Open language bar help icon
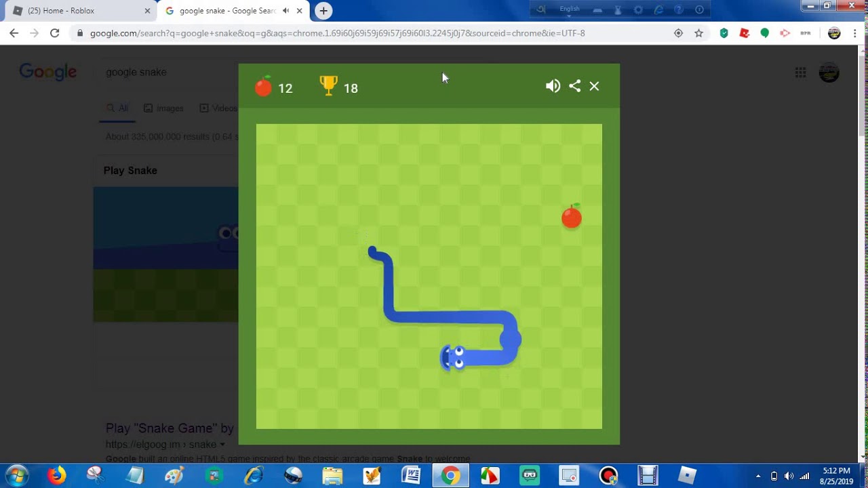 click(x=679, y=9)
